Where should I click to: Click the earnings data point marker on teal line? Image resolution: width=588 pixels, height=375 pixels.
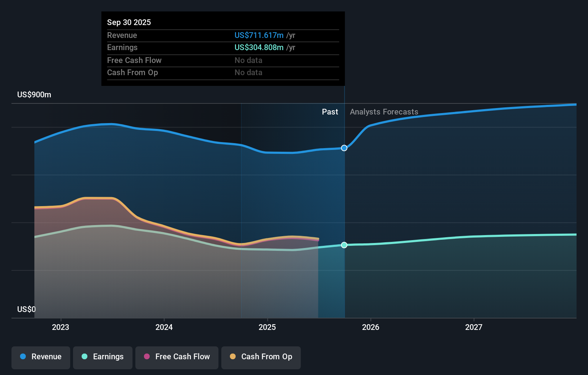click(344, 245)
